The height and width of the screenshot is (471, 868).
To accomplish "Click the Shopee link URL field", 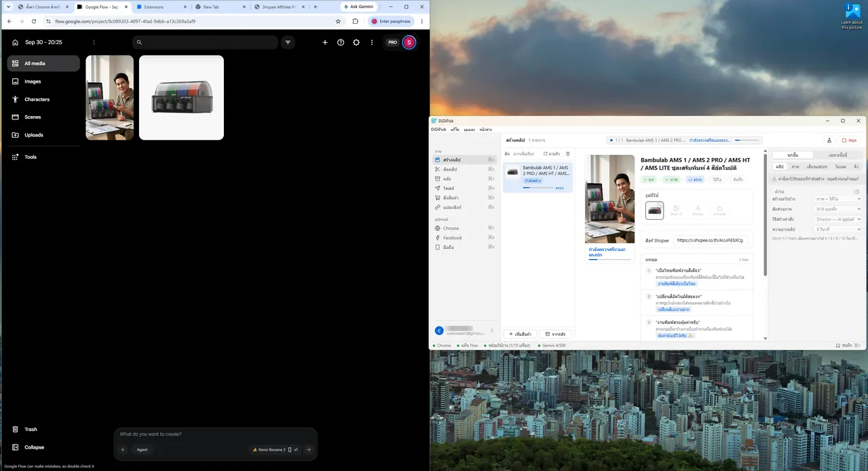I will 710,240.
